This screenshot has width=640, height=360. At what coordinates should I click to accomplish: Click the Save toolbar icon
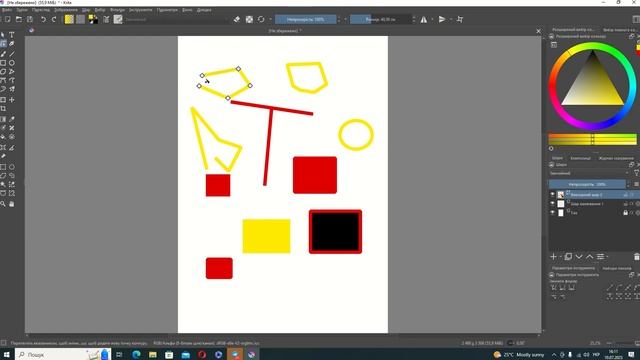30,19
